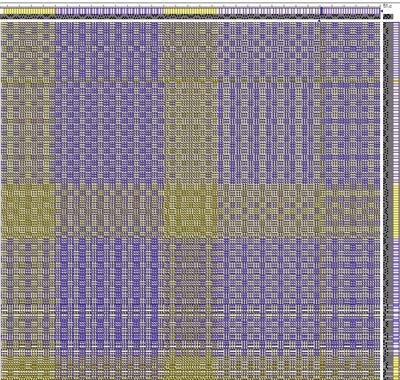This screenshot has width=400, height=380.
Task: Click the black-dotted treadling column on the right
Action: pyautogui.click(x=388, y=200)
